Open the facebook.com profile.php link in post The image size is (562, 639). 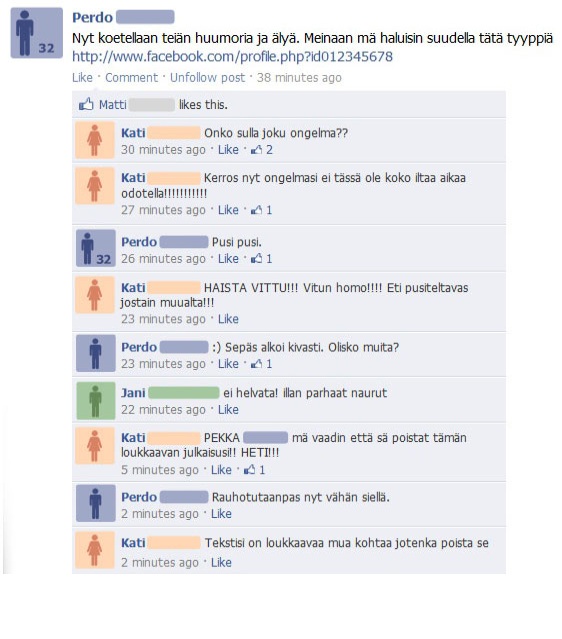(x=232, y=56)
